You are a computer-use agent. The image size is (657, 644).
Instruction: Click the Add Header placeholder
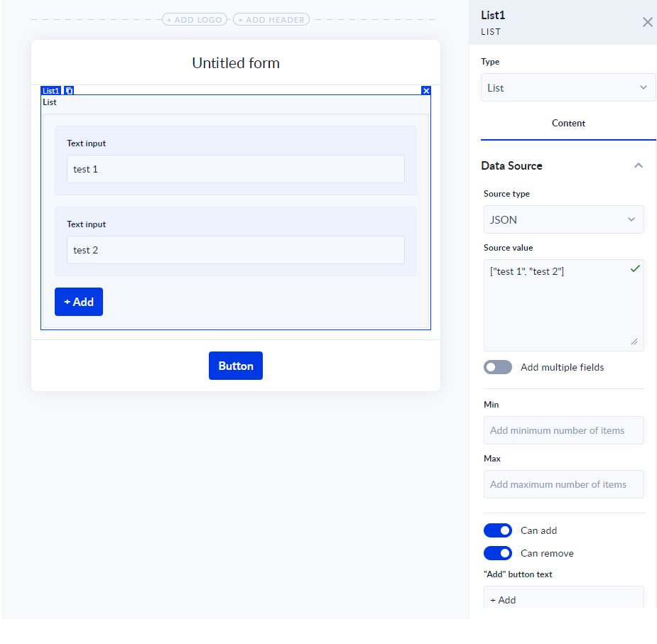pos(271,20)
